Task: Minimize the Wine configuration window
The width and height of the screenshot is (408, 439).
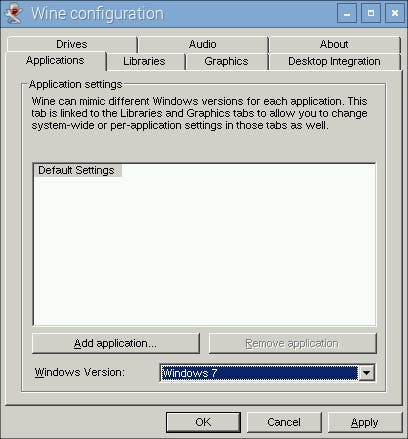Action: pyautogui.click(x=347, y=13)
